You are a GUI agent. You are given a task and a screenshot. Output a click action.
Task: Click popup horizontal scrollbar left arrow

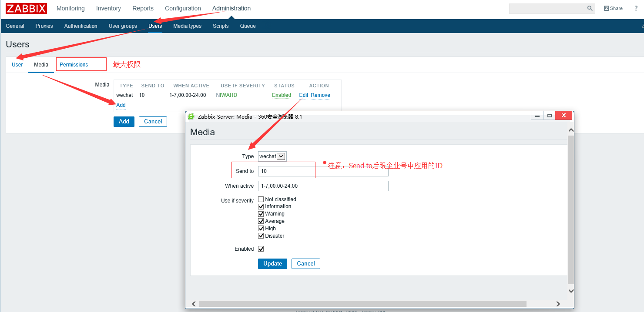click(194, 304)
